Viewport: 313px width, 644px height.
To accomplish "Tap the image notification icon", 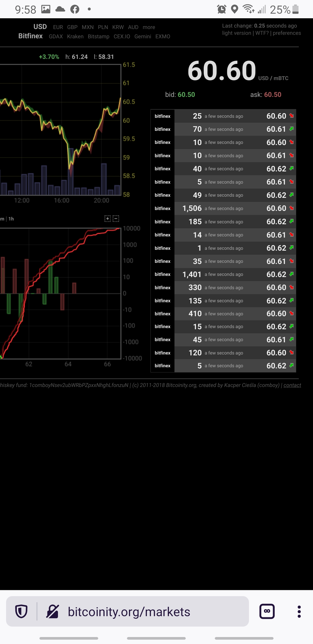I will (46, 9).
